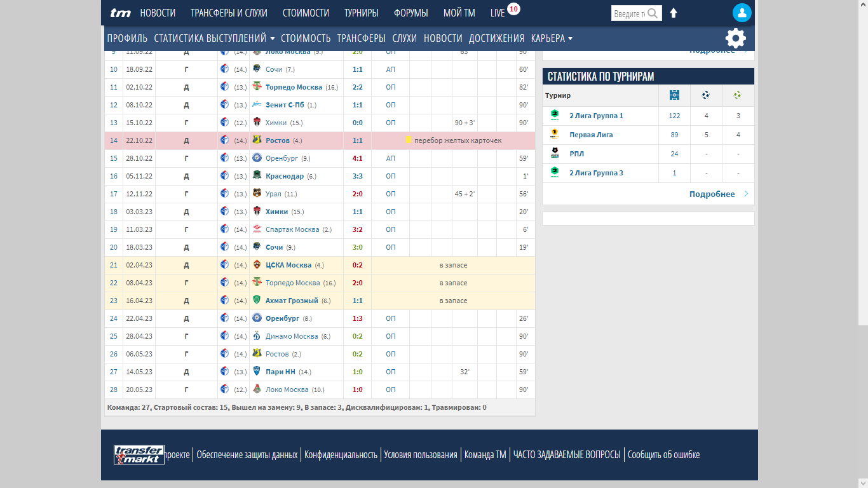Switch to the Трансферы profile tab

(361, 38)
